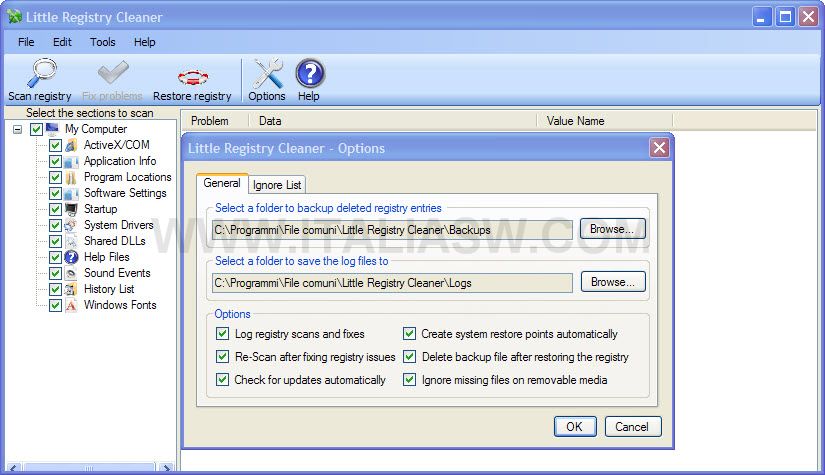Confirm options with the OK button
Image resolution: width=825 pixels, height=475 pixels.
575,427
